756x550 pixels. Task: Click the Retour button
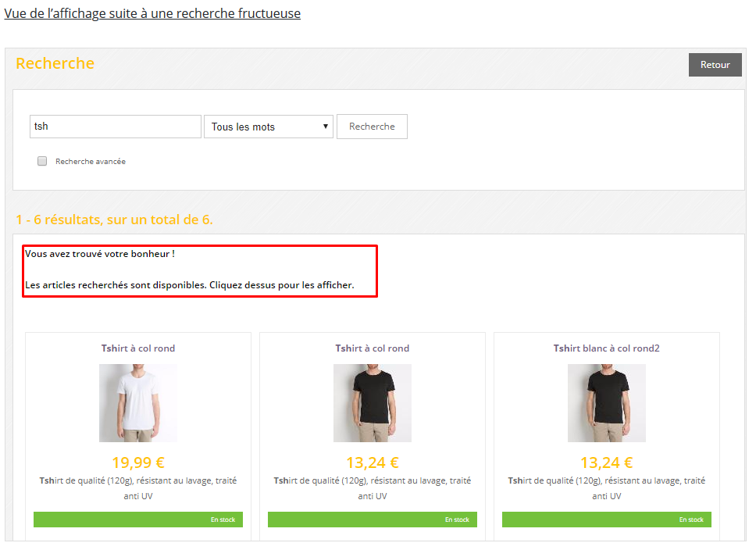pyautogui.click(x=715, y=65)
